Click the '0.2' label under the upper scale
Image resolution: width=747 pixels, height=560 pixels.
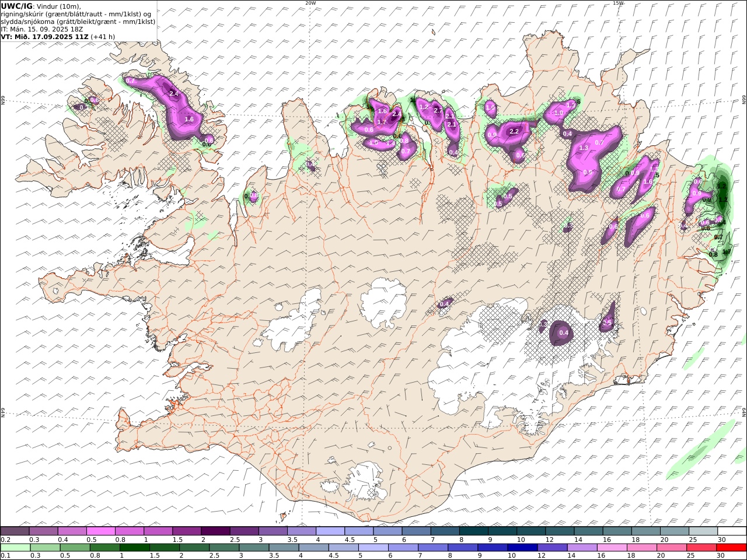(x=5, y=539)
